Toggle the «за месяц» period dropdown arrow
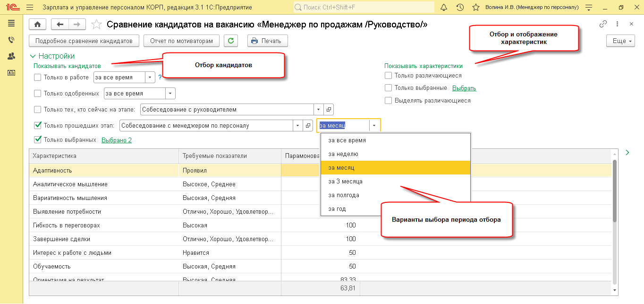 pos(374,126)
